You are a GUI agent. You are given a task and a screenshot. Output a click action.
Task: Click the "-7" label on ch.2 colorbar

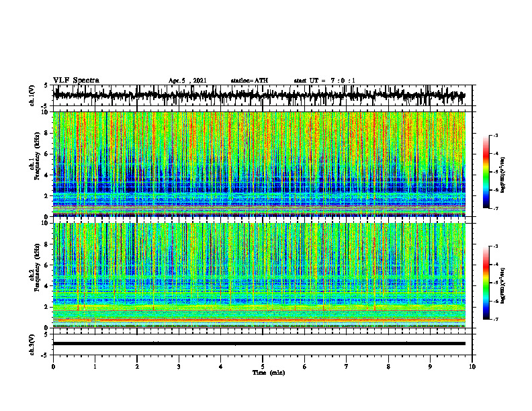(x=496, y=320)
